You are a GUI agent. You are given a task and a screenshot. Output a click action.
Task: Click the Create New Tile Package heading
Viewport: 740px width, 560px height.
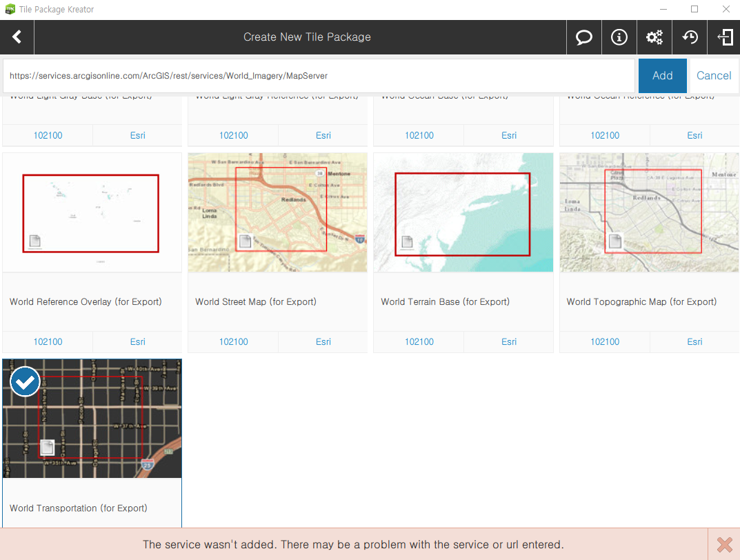307,37
